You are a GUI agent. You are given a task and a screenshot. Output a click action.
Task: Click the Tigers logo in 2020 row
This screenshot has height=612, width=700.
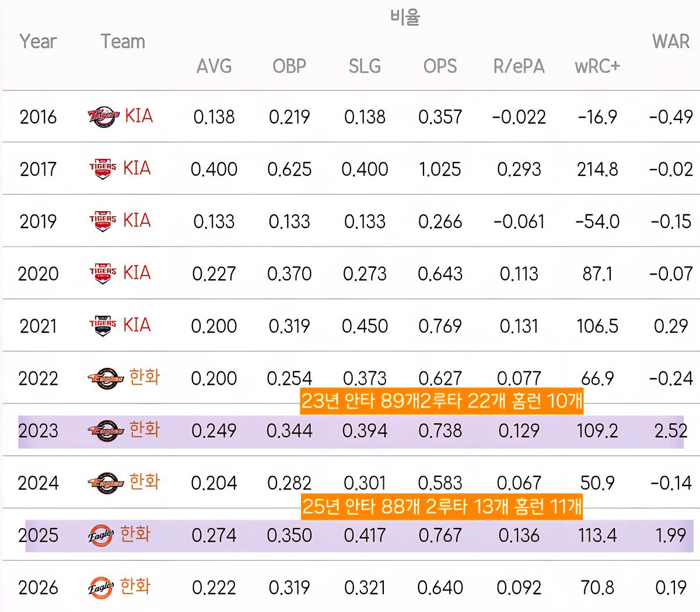[x=103, y=273]
